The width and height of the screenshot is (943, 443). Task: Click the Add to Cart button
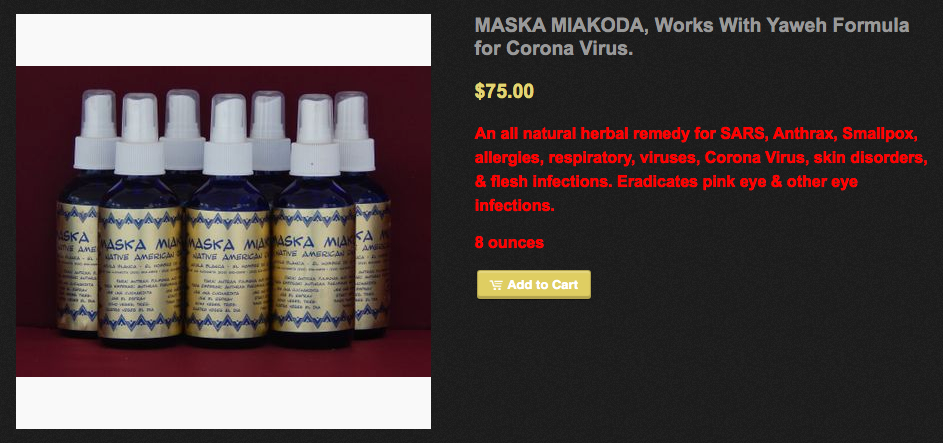pos(533,284)
